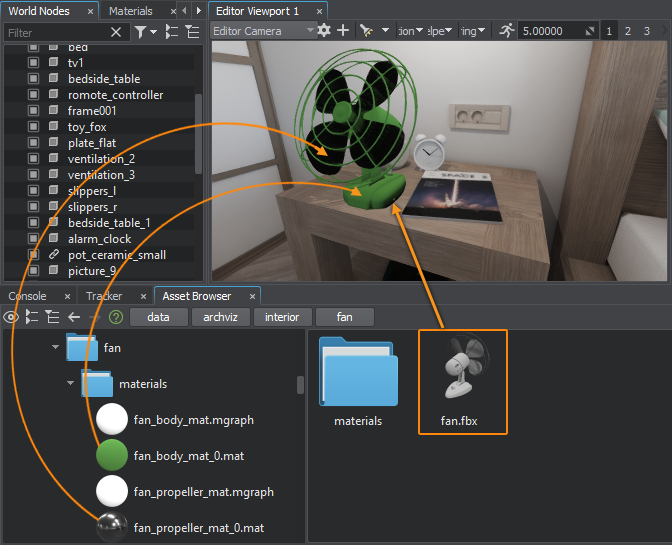672x545 pixels.
Task: Click the back arrow in Asset Browser
Action: coord(74,317)
